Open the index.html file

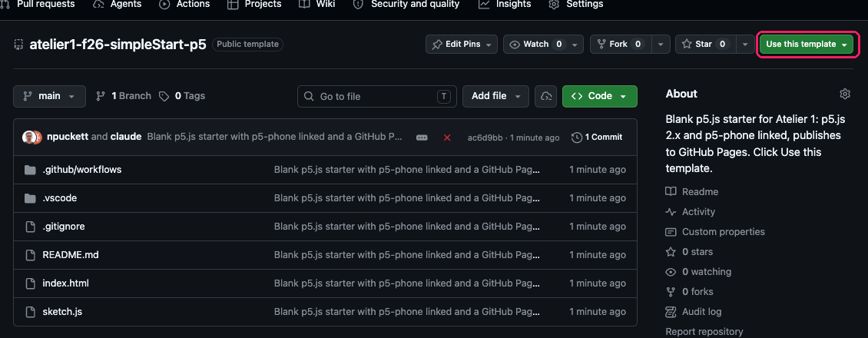click(x=66, y=283)
